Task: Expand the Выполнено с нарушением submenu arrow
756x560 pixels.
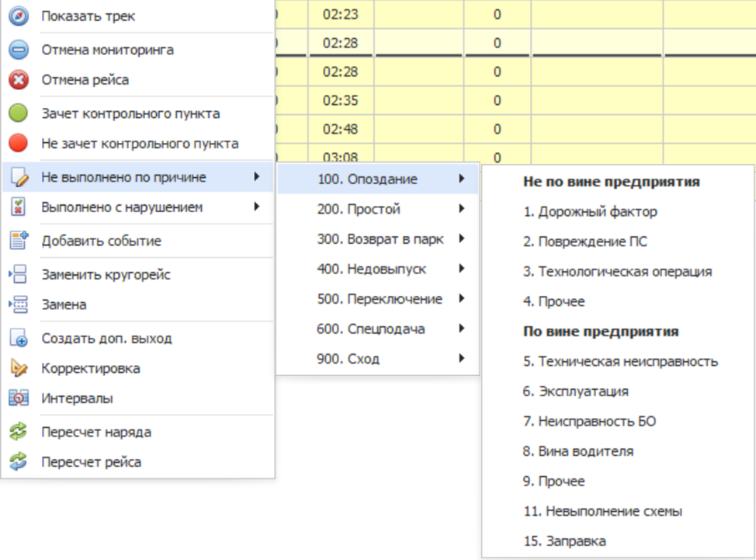Action: (x=256, y=207)
